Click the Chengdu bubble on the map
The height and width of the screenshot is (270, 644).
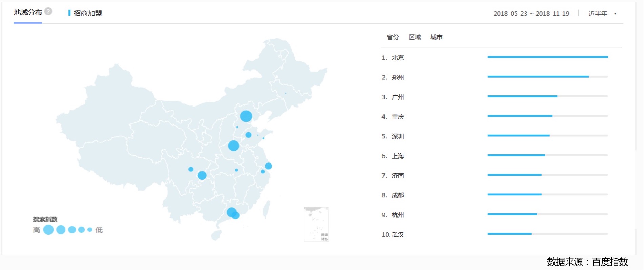point(191,169)
